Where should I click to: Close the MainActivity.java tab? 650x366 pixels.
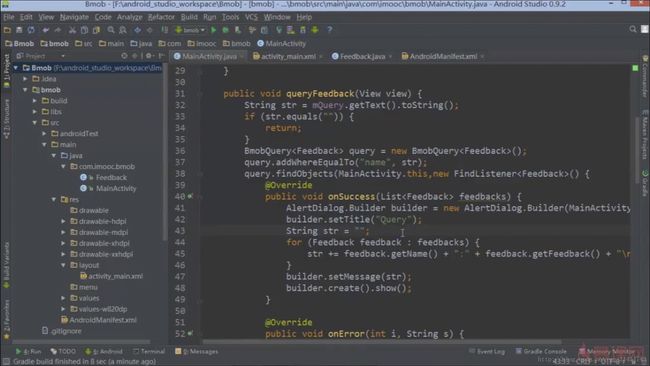(242, 56)
